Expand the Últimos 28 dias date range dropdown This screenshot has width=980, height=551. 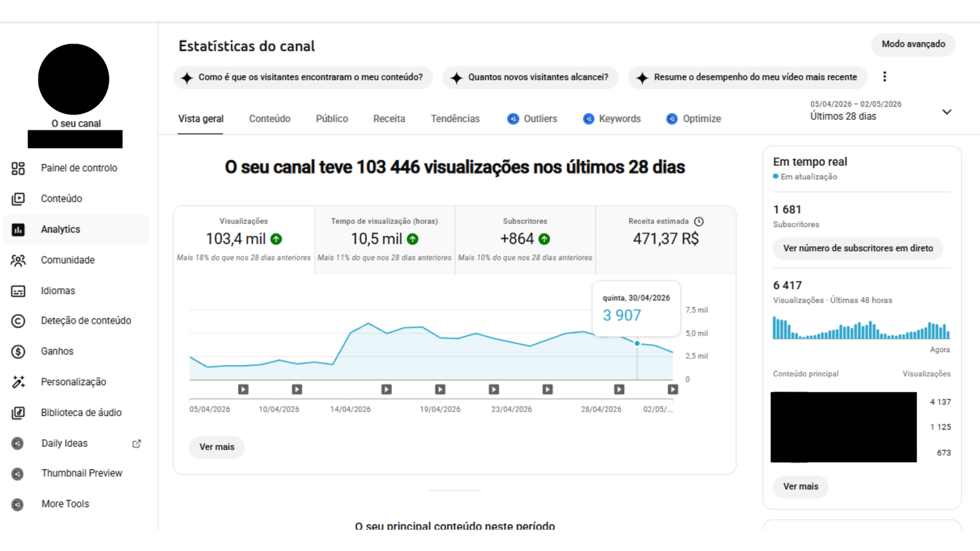point(946,111)
